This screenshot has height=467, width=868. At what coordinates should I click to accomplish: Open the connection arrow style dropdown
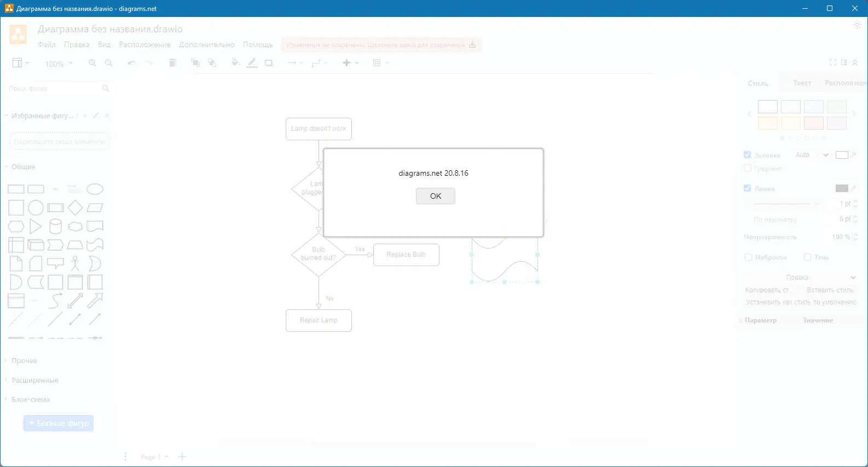point(296,63)
